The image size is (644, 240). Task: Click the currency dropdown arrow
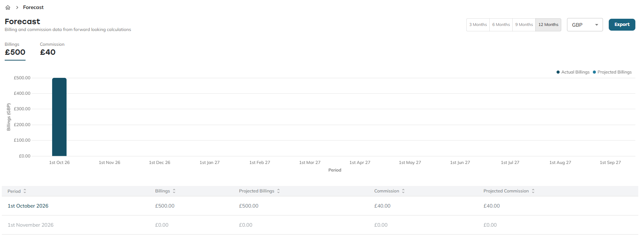coord(597,25)
